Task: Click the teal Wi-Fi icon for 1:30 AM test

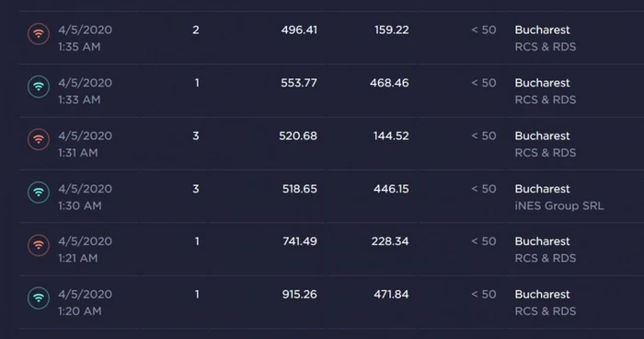Action: [x=39, y=193]
